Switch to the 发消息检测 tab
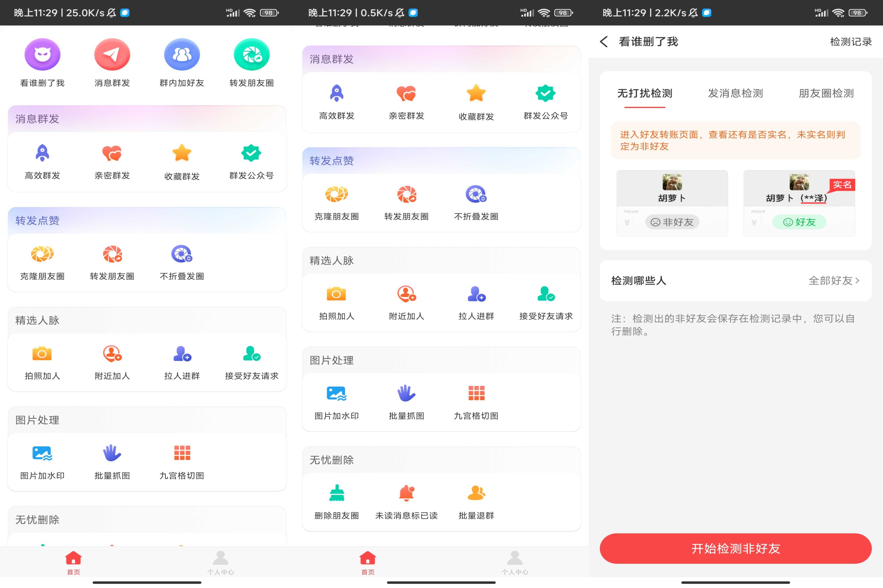This screenshot has height=588, width=883. click(736, 93)
